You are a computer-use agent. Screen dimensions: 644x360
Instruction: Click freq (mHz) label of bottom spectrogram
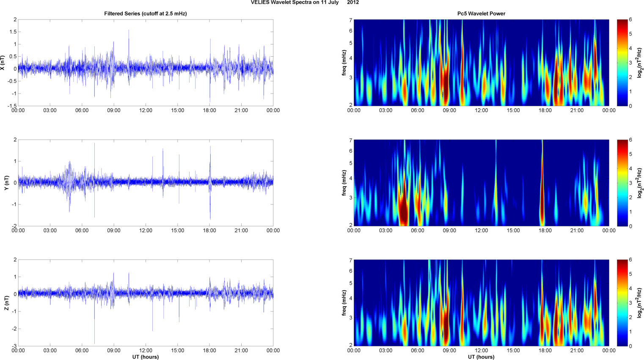344,303
